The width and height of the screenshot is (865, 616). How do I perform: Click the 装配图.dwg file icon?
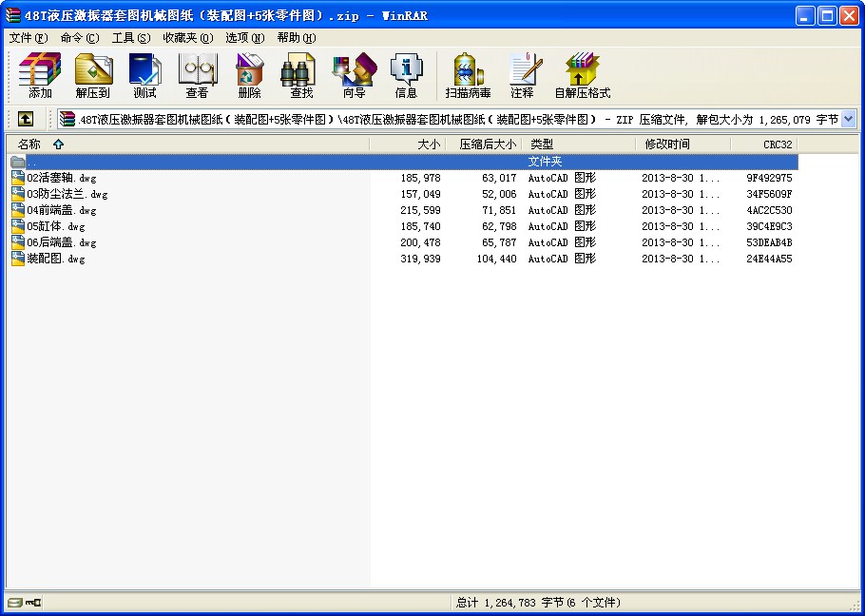pos(18,258)
